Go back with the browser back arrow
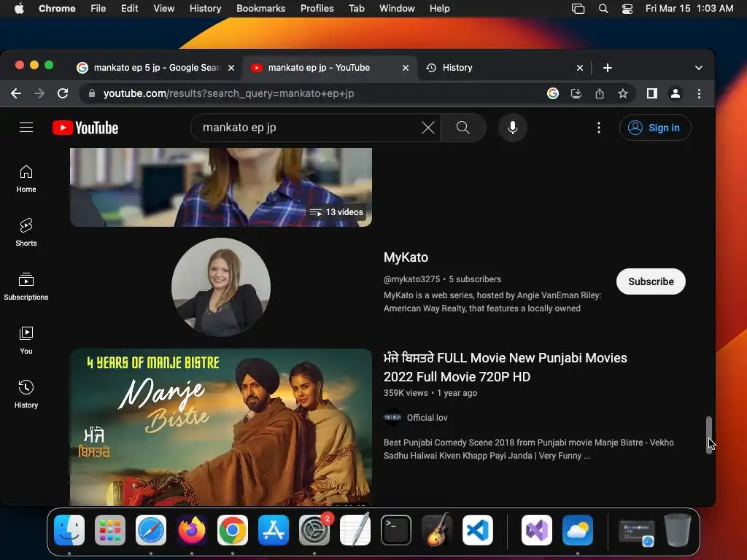The height and width of the screenshot is (560, 747). point(16,93)
